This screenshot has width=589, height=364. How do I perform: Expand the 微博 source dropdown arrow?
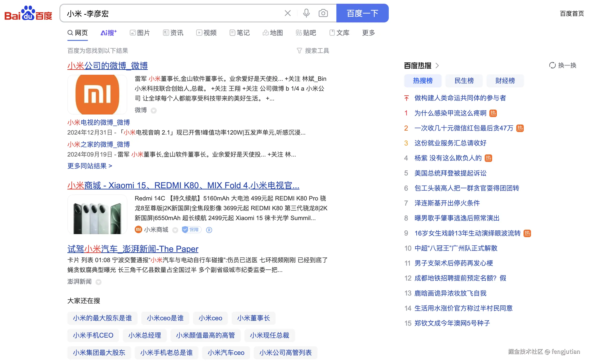153,111
